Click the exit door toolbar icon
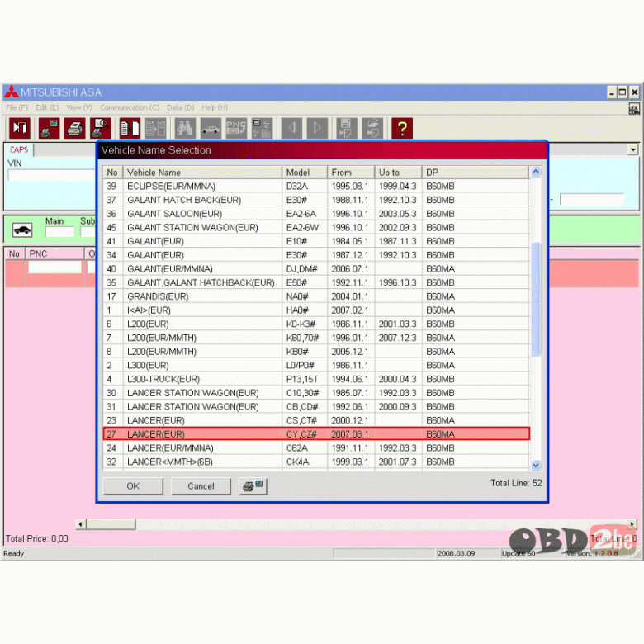 pos(20,128)
